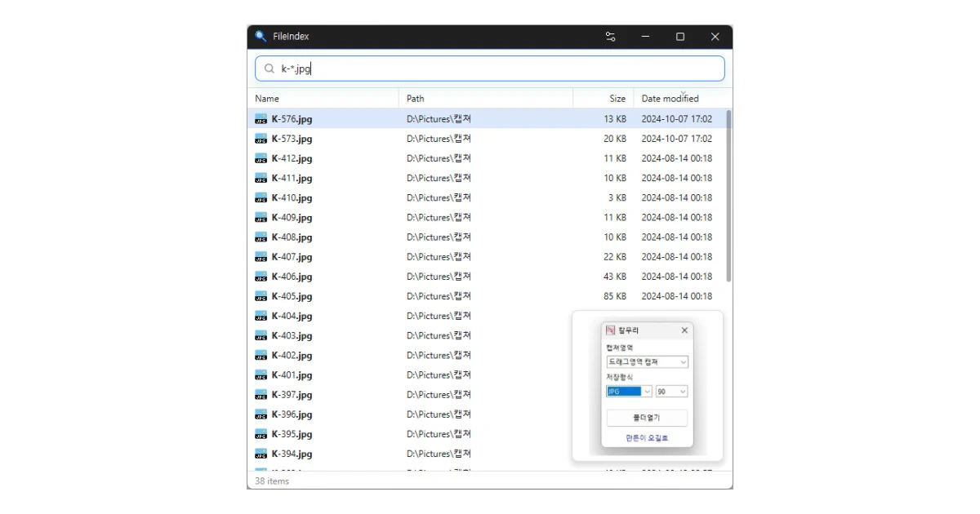The height and width of the screenshot is (514, 980).
Task: Click the 20 KB size of K-573.jpg
Action: 615,139
